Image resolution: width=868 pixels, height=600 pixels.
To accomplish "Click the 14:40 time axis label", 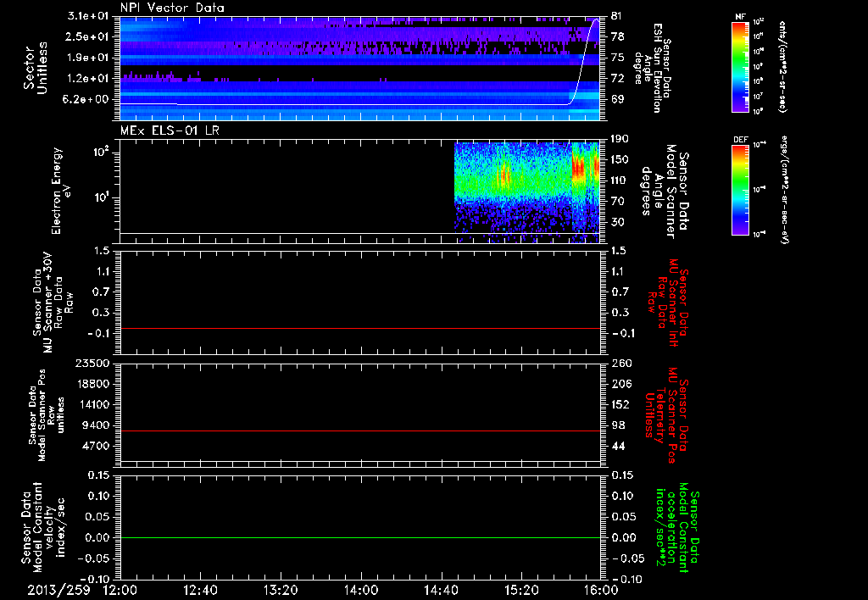I will (441, 590).
